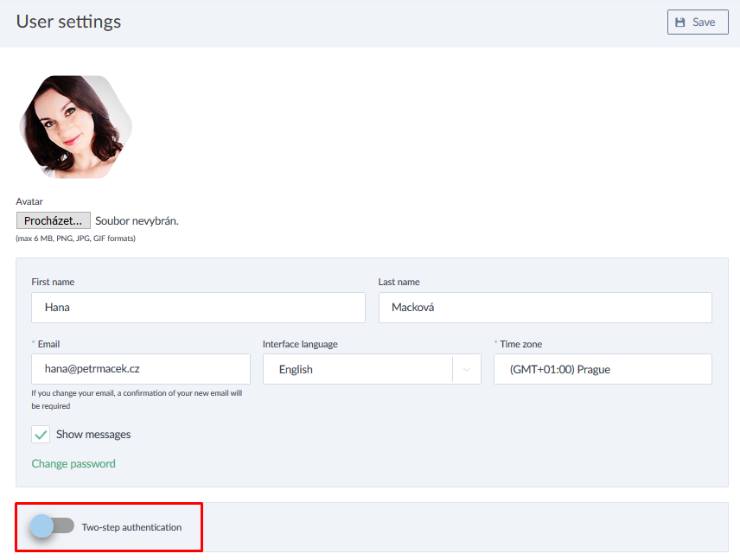Open the Interface language dropdown showing English
The width and height of the screenshot is (740, 560).
pos(358,369)
